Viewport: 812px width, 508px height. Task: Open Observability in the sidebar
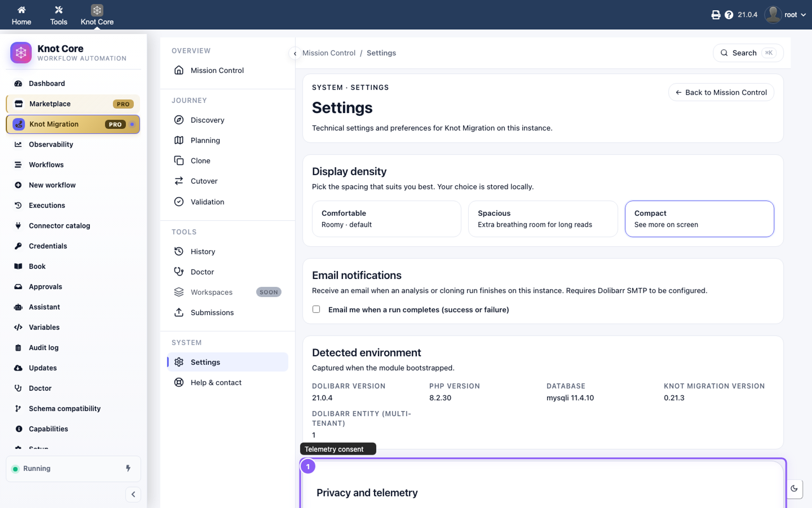point(73,144)
